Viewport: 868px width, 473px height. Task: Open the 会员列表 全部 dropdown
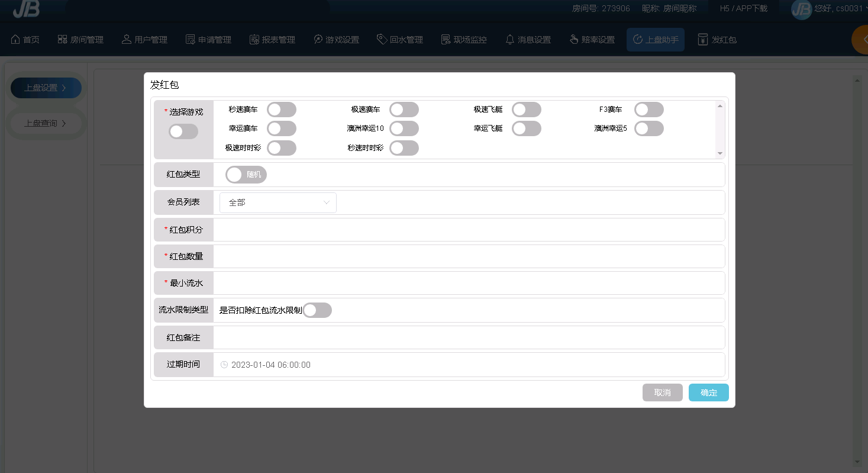277,202
